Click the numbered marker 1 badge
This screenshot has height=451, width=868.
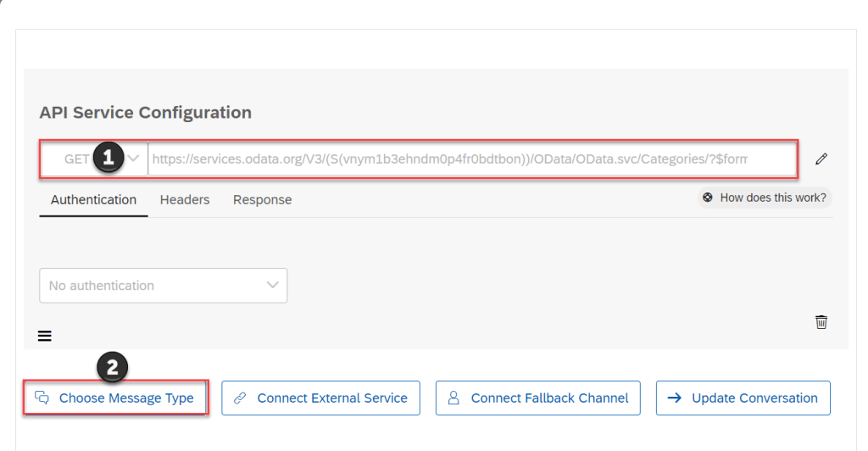tap(108, 158)
